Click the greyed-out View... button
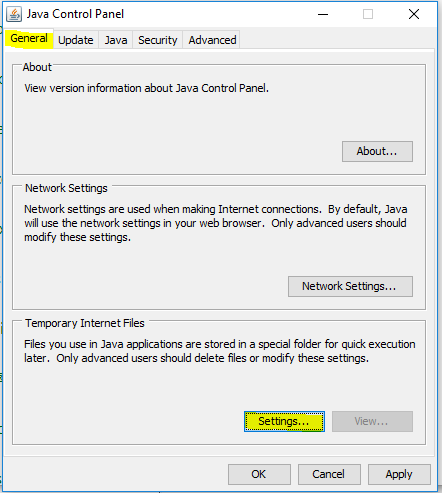Image resolution: width=442 pixels, height=493 pixels. [x=372, y=421]
